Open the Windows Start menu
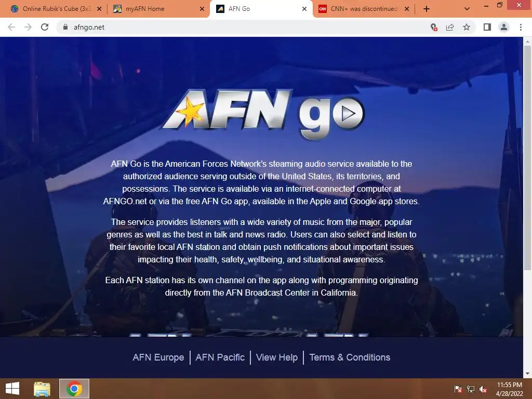Screen dimensions: 532x399 tap(12, 389)
